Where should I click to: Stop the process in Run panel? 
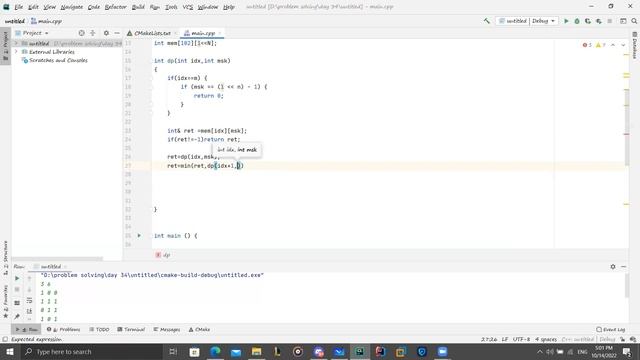(17, 289)
